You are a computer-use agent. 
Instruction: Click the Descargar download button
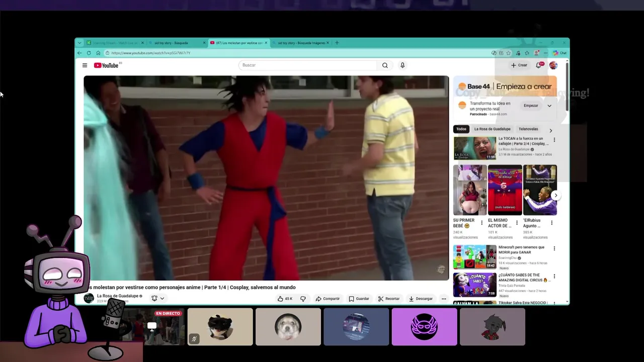coord(421,299)
